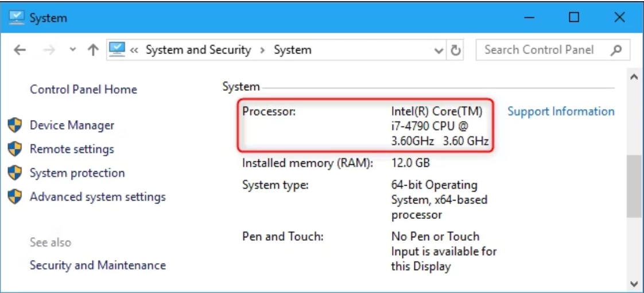Open the Support Information link
Viewport: 644px width, 293px height.
coord(560,111)
